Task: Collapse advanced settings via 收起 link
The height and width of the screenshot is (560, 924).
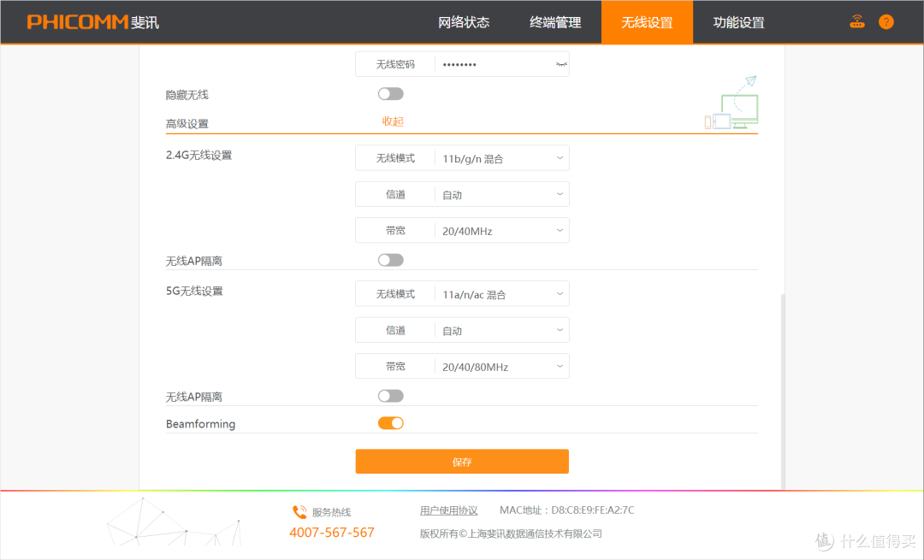Action: point(393,121)
